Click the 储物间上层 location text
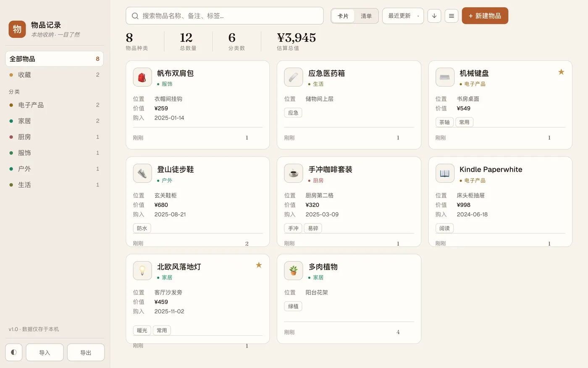Screen dimensions: 588x368 pos(320,99)
